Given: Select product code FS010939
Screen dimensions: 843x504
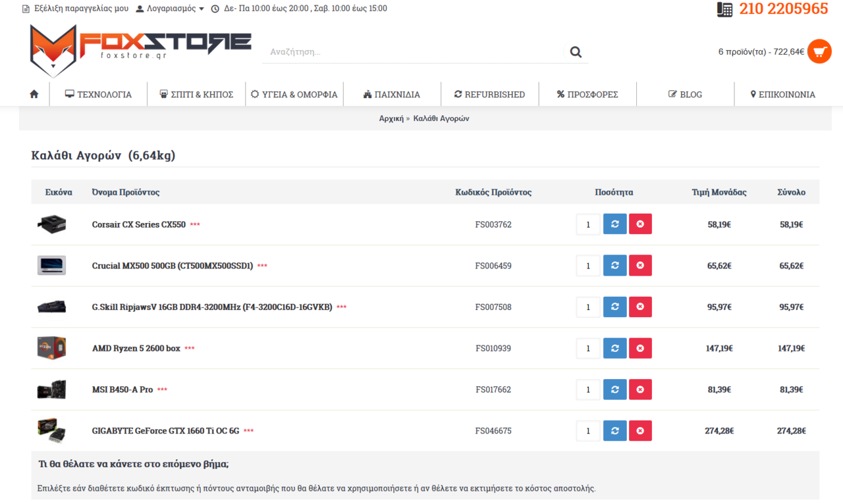Looking at the screenshot, I should tap(493, 348).
